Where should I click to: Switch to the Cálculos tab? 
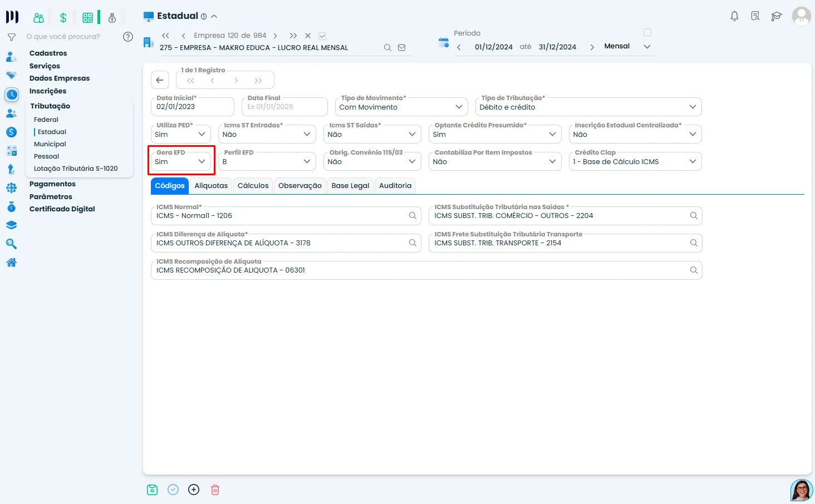click(253, 186)
